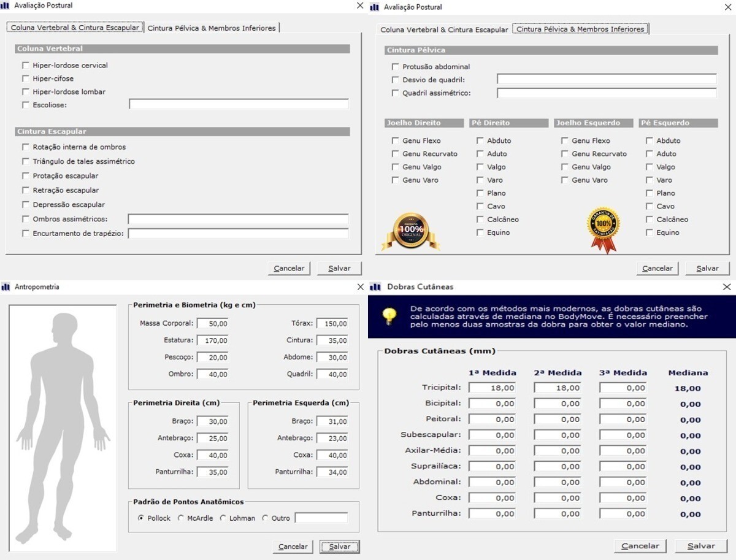Click the Antropometria window title bar icon
Screen dimensions: 736x560
tap(6, 286)
